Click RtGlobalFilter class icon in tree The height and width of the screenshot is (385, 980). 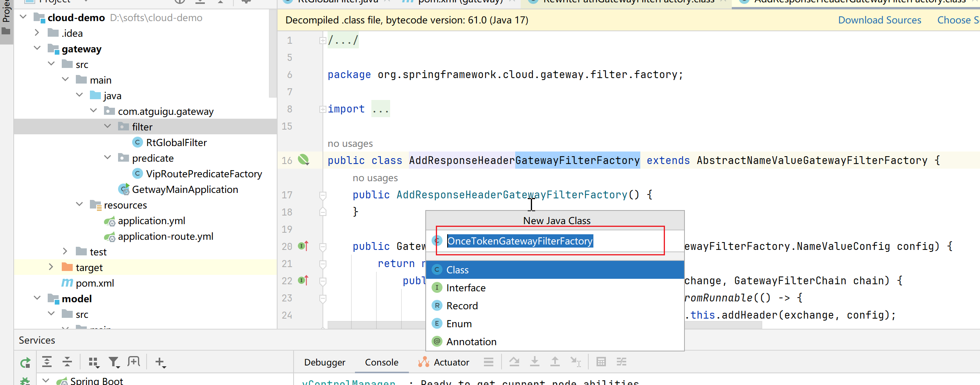[137, 143]
